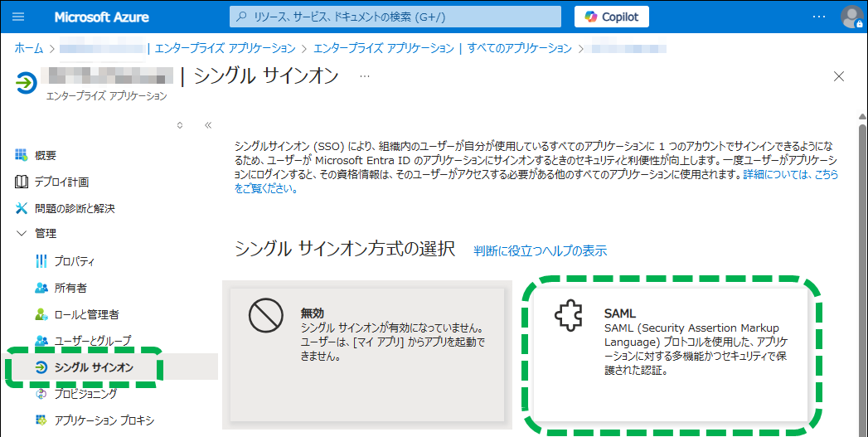Select the SAML sign-on method card
868x437 pixels.
671,354
